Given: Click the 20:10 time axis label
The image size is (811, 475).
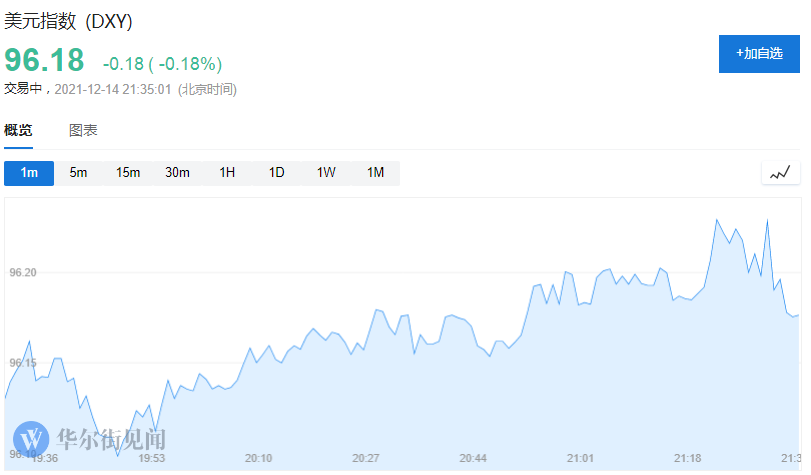Looking at the screenshot, I should click(259, 458).
